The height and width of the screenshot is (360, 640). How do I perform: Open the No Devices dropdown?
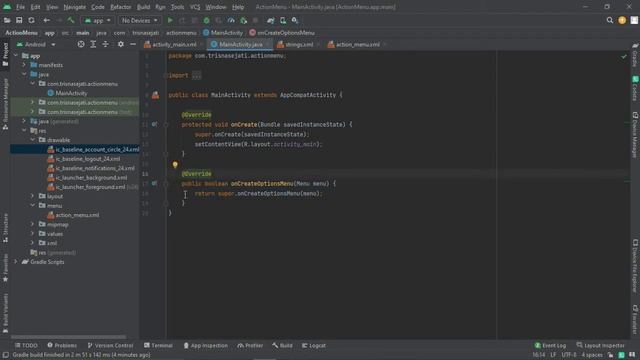point(139,20)
